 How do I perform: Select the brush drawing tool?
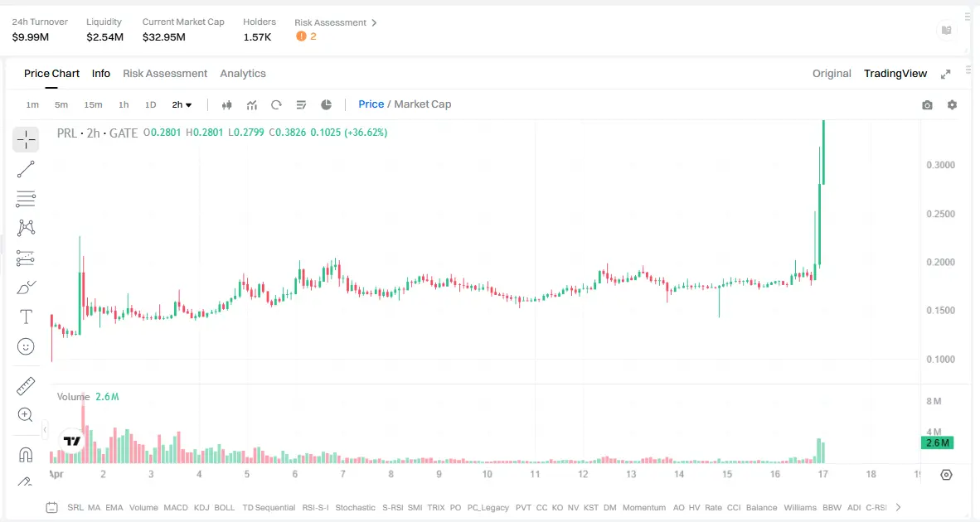(26, 287)
